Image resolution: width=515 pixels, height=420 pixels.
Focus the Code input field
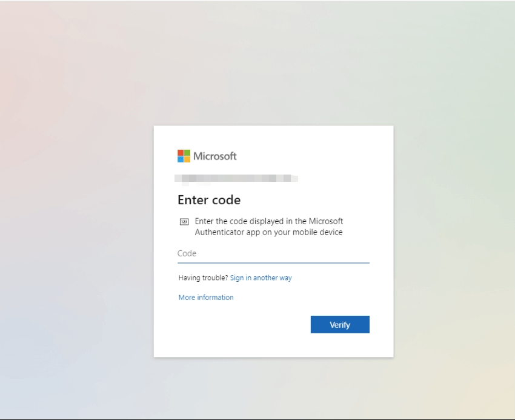point(273,254)
